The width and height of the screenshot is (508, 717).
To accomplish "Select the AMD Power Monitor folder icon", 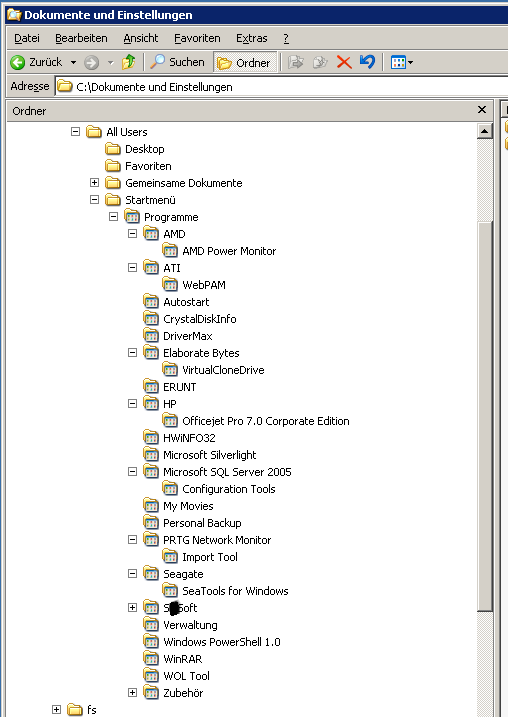I will coord(170,251).
